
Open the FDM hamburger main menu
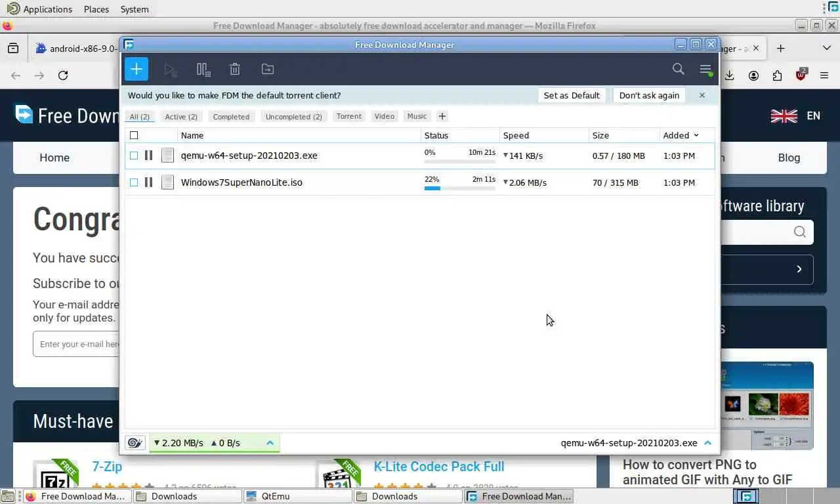(x=705, y=69)
